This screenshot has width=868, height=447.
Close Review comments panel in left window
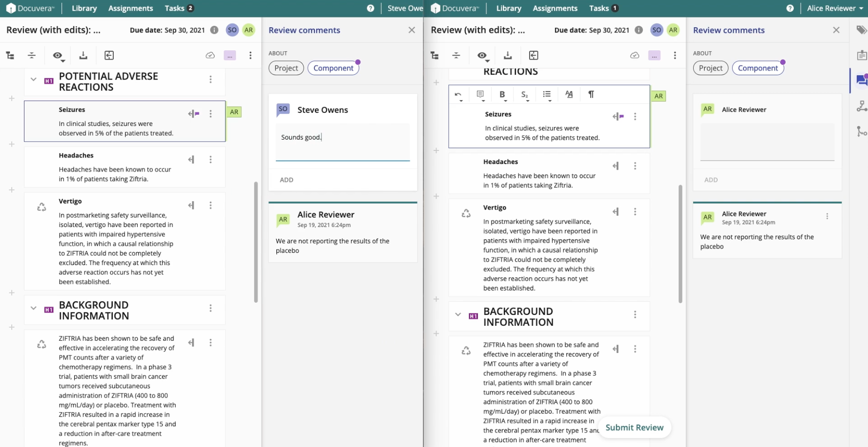(x=412, y=30)
